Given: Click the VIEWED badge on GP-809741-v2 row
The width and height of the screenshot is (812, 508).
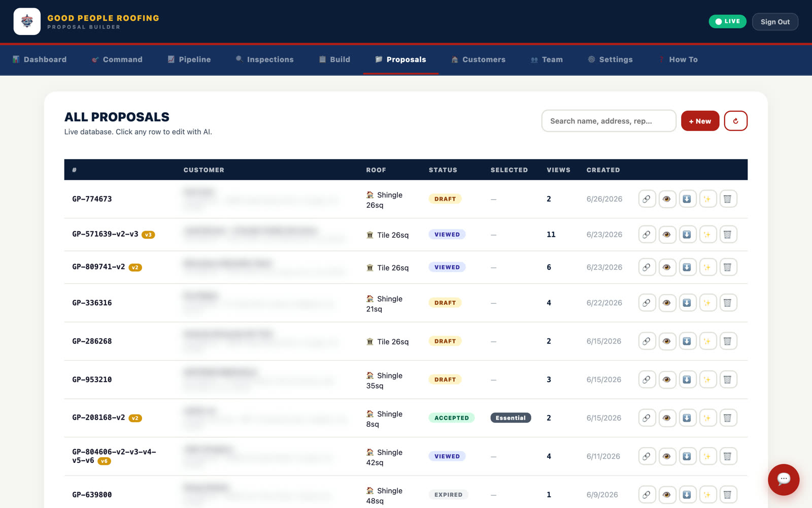Looking at the screenshot, I should [447, 267].
